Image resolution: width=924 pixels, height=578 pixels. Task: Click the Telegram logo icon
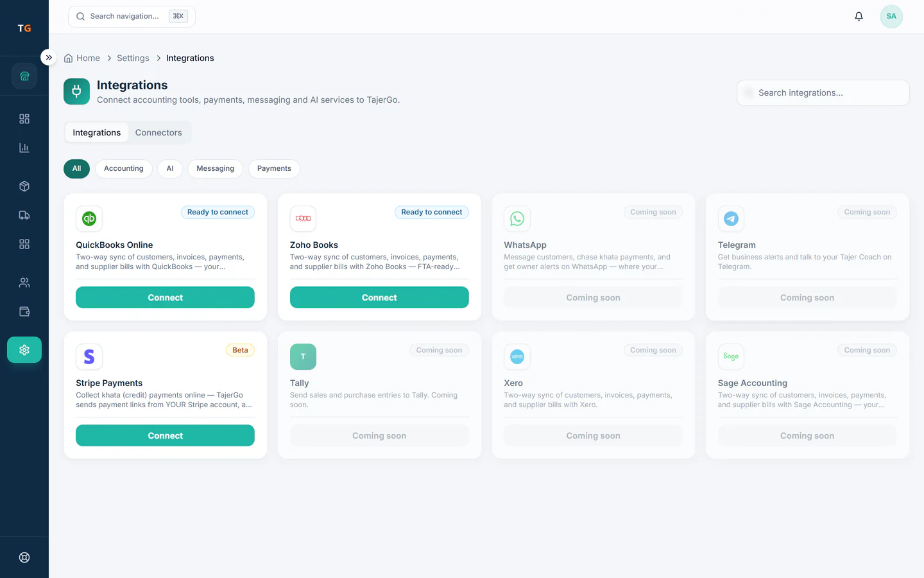(x=731, y=218)
